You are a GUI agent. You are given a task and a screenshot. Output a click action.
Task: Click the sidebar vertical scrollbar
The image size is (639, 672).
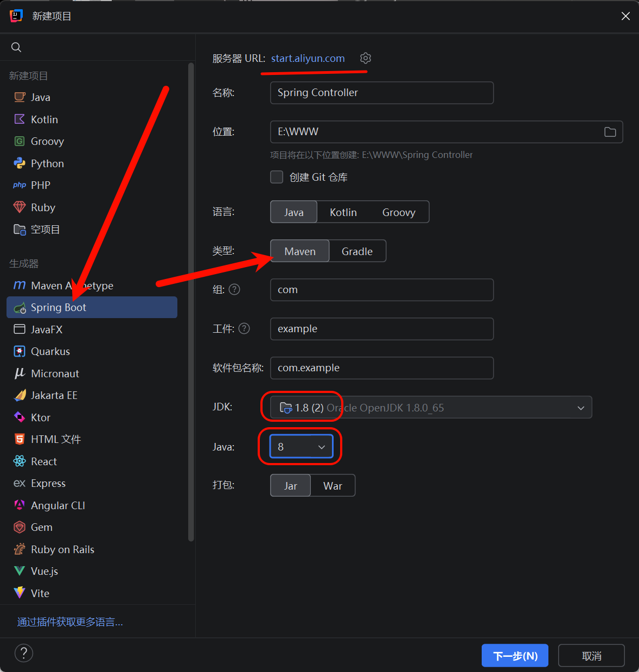tap(191, 302)
